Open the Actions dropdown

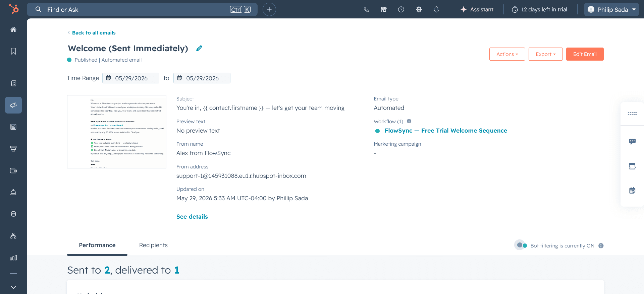(507, 54)
